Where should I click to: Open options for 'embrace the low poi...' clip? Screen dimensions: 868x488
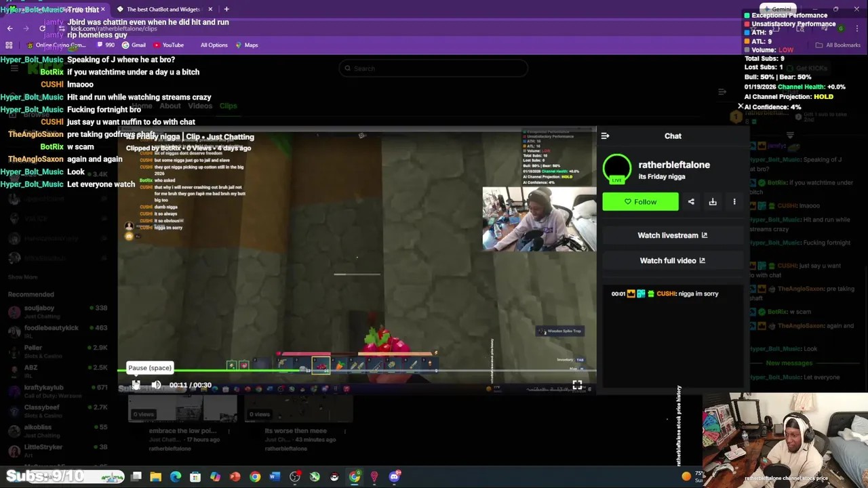click(229, 431)
